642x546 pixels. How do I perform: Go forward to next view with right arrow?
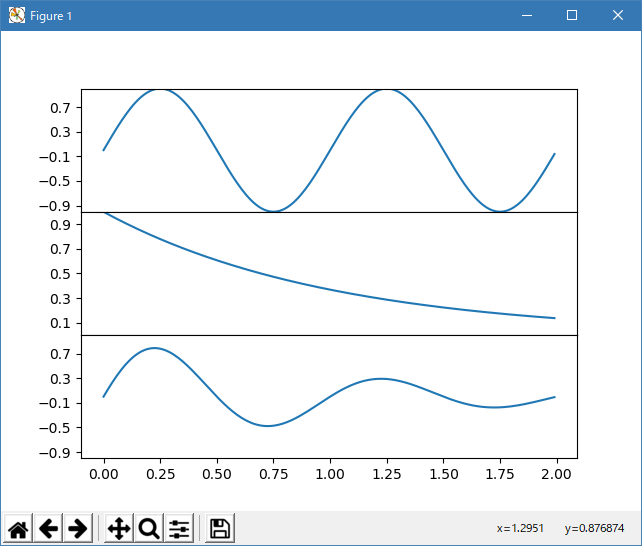click(x=77, y=529)
